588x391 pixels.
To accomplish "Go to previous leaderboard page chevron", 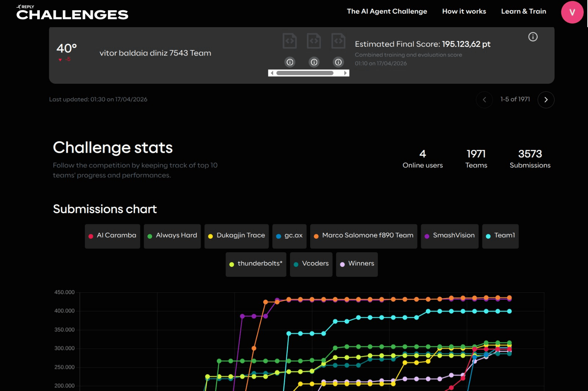I will (484, 99).
